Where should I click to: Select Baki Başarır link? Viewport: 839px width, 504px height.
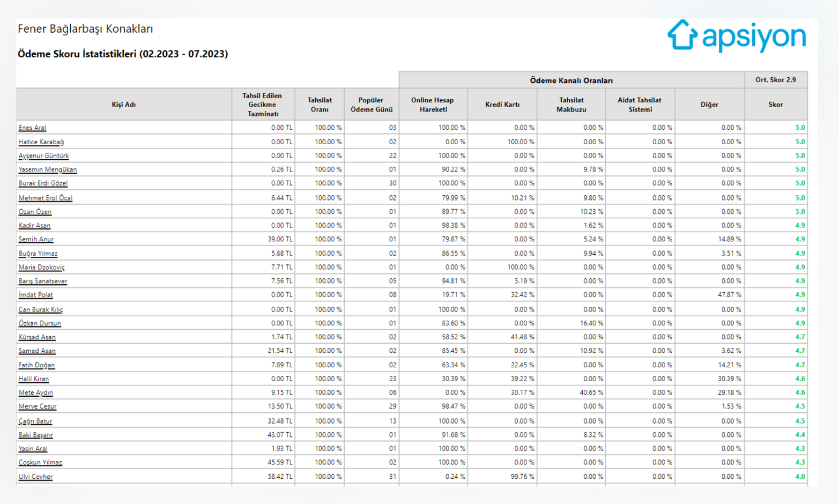click(36, 435)
